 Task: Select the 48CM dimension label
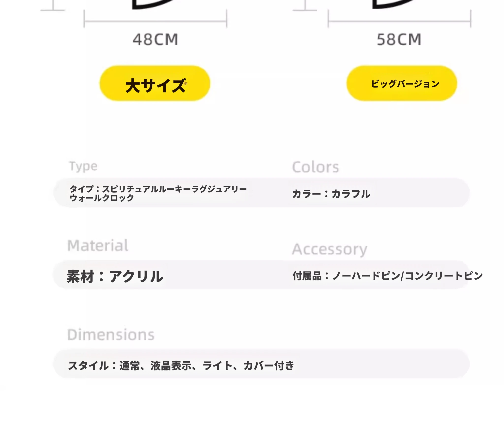[155, 40]
